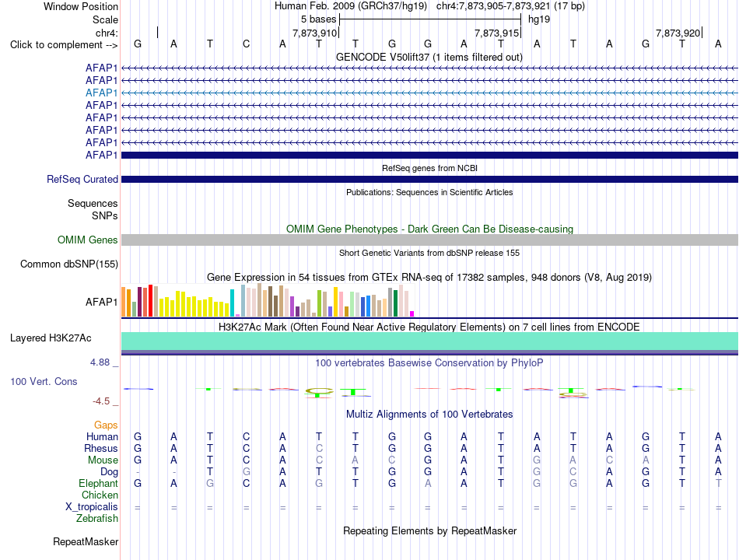
Task: Select the Mouse species label
Action: click(103, 460)
